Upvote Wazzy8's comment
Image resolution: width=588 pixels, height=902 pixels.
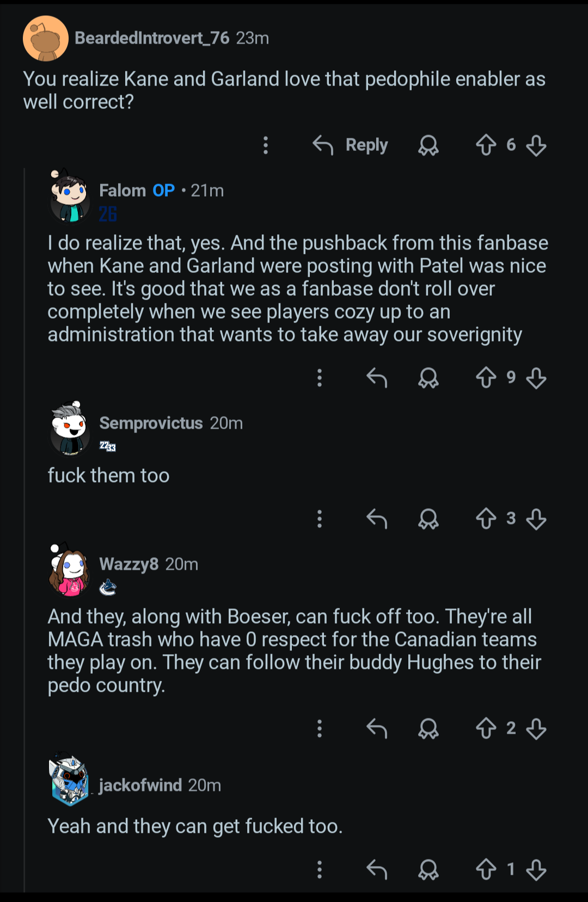486,728
